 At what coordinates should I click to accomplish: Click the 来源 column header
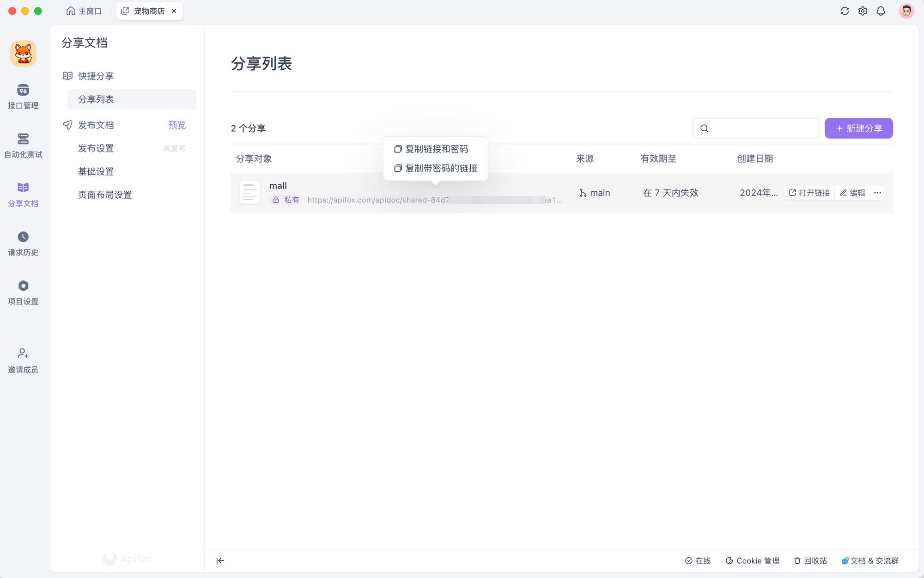pos(585,158)
